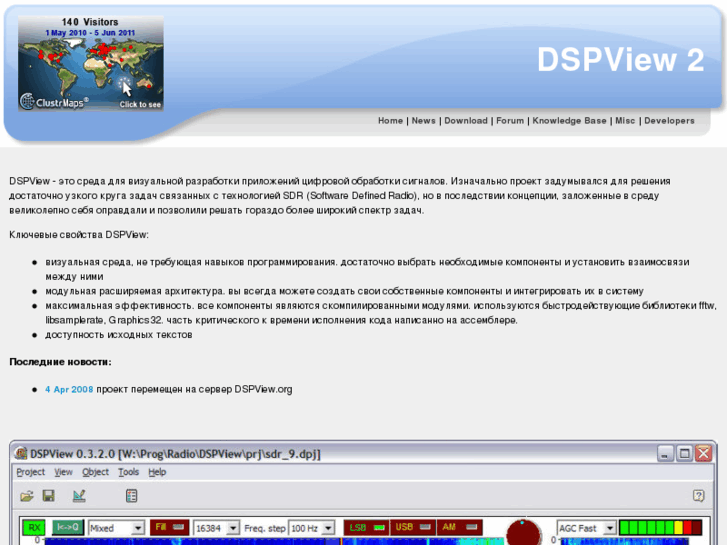The width and height of the screenshot is (727, 545).
Task: Open the Download link
Action: 466,121
